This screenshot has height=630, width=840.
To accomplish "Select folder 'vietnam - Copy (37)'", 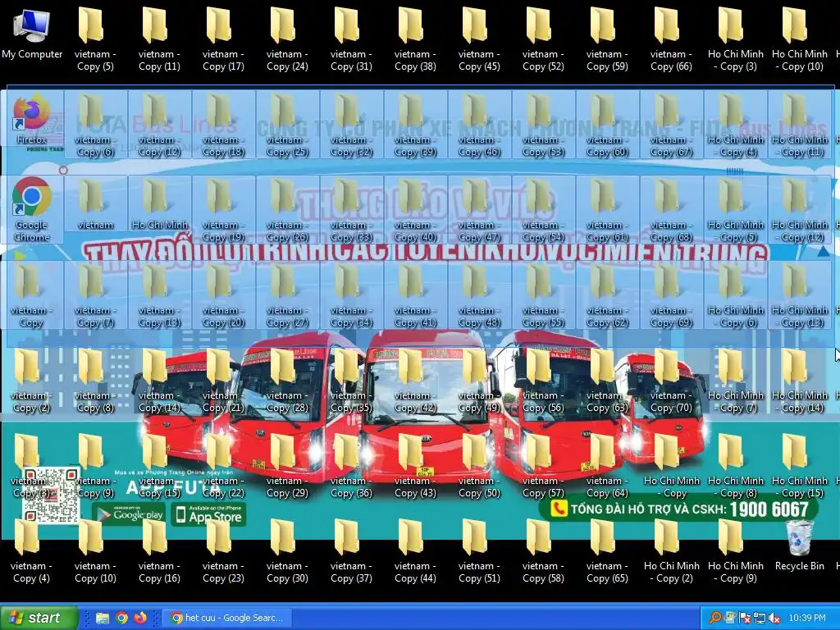I will pos(351,550).
